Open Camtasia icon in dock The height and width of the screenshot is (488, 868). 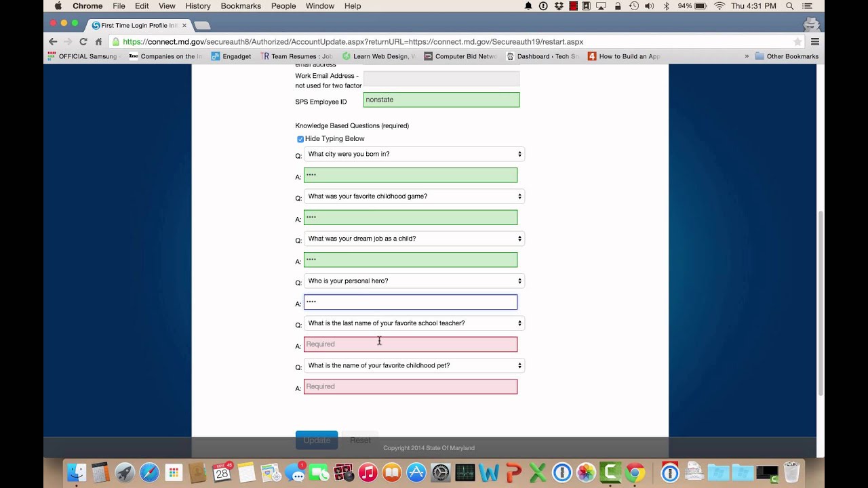point(610,472)
